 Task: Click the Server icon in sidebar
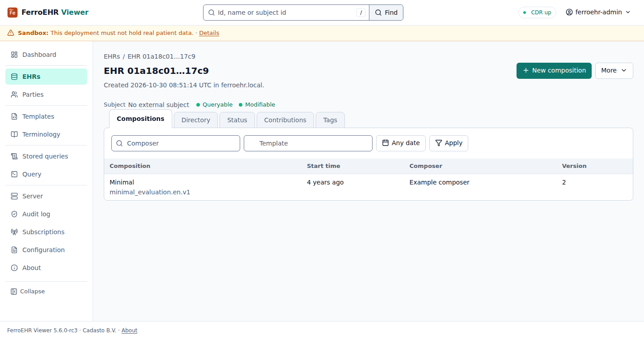[x=14, y=196]
